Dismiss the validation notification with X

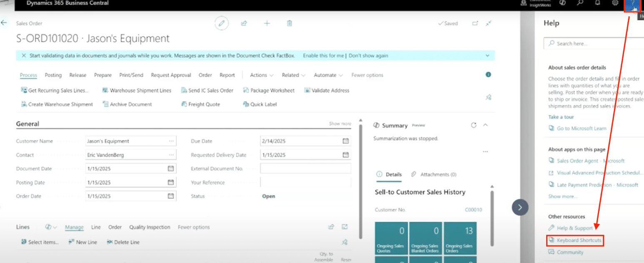coord(24,55)
